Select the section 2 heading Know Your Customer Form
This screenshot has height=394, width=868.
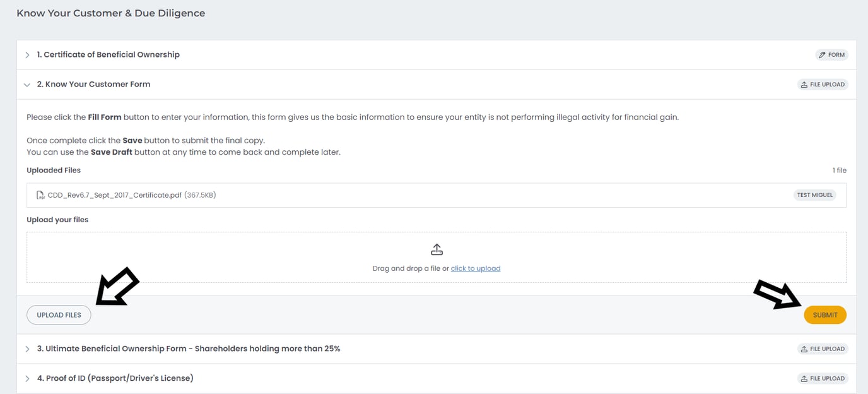94,84
